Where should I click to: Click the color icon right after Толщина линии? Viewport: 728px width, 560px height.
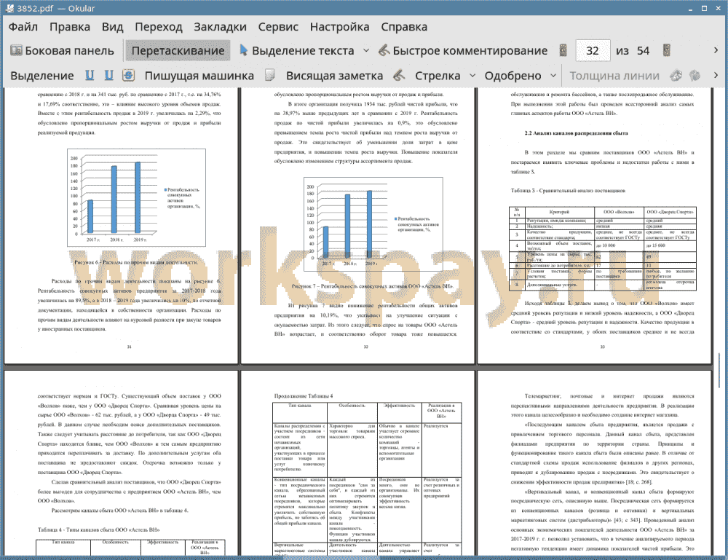(676, 75)
